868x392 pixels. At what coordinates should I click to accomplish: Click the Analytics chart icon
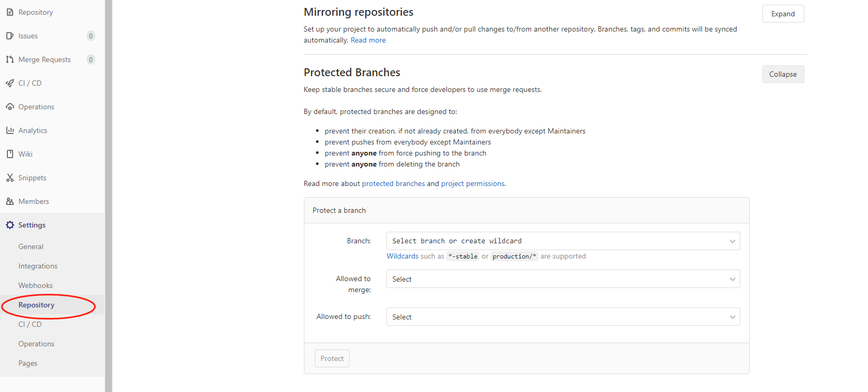point(10,130)
